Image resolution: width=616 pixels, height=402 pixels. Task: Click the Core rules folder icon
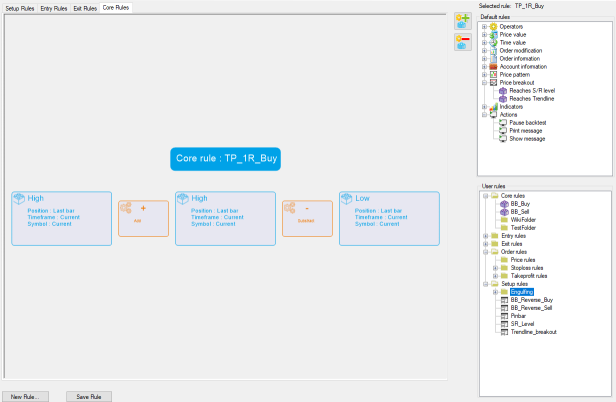495,196
